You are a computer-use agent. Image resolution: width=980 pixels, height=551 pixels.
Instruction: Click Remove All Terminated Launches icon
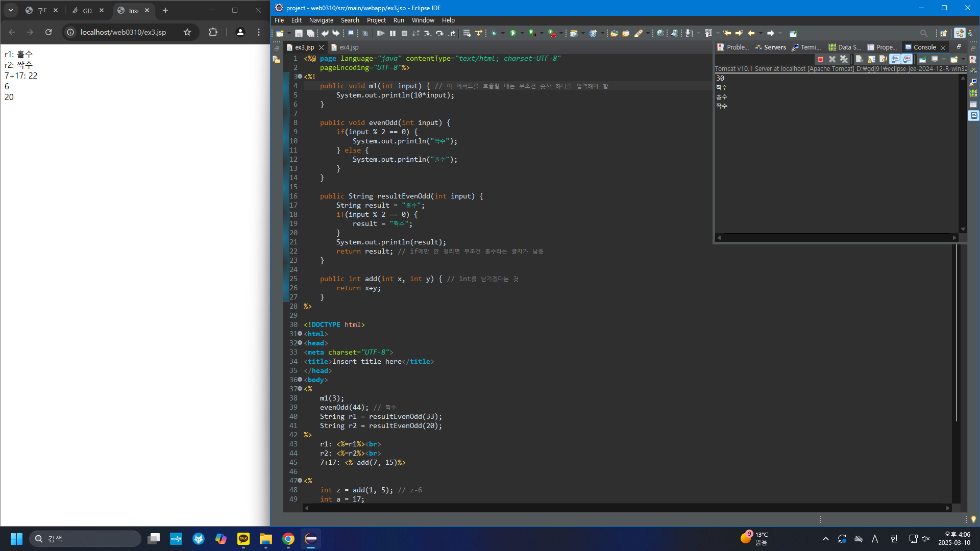coord(844,59)
